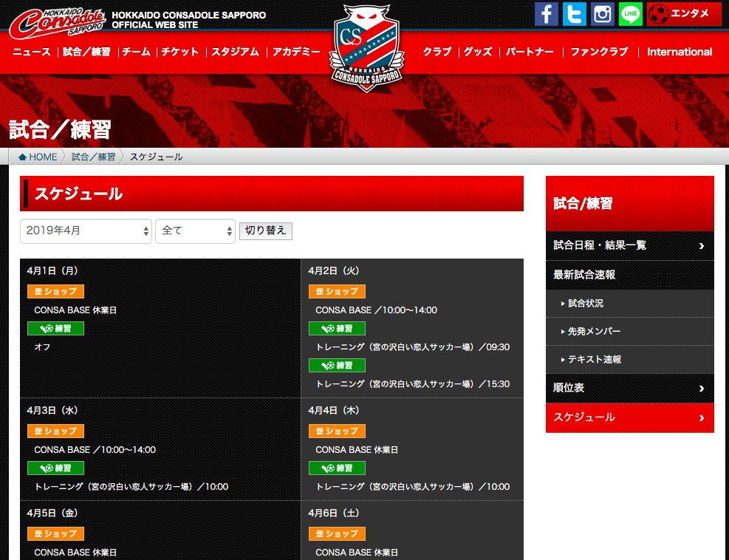The height and width of the screenshot is (560, 729).
Task: Click the 4月6日（土） date heading
Action: [x=333, y=513]
